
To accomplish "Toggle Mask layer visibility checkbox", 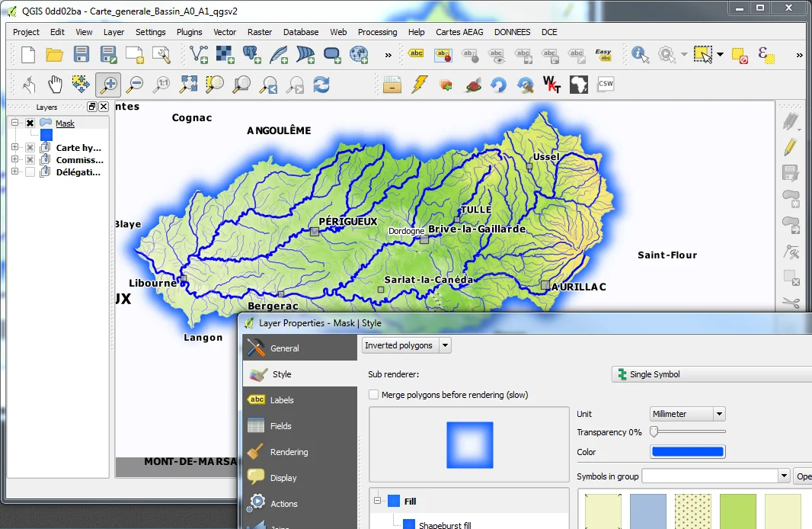I will pos(30,123).
